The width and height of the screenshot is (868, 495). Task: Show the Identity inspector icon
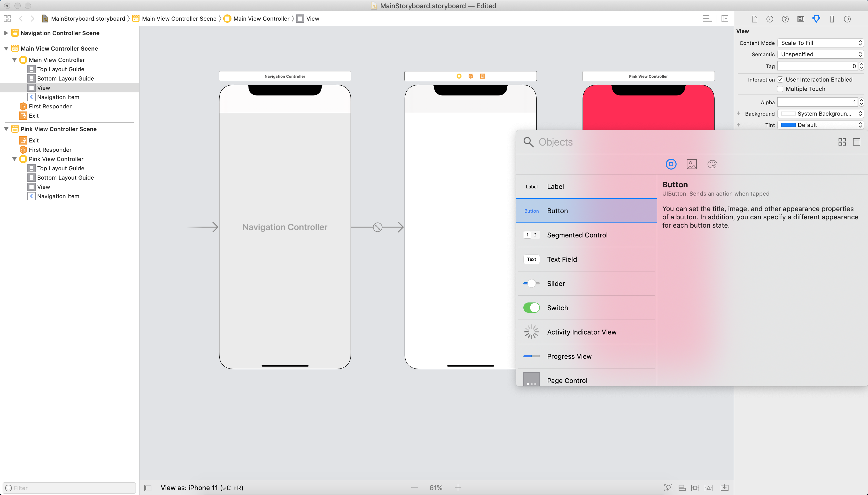coord(801,19)
